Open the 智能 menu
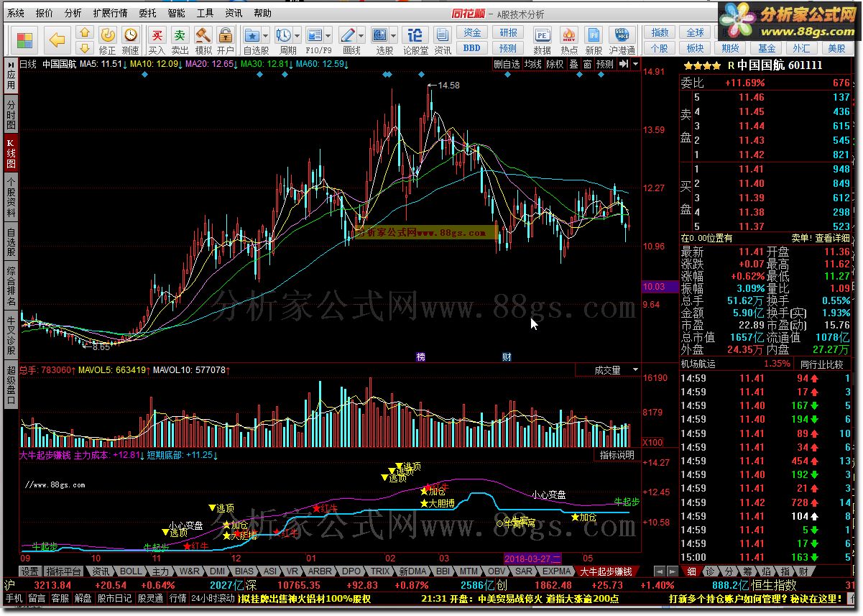 [176, 13]
